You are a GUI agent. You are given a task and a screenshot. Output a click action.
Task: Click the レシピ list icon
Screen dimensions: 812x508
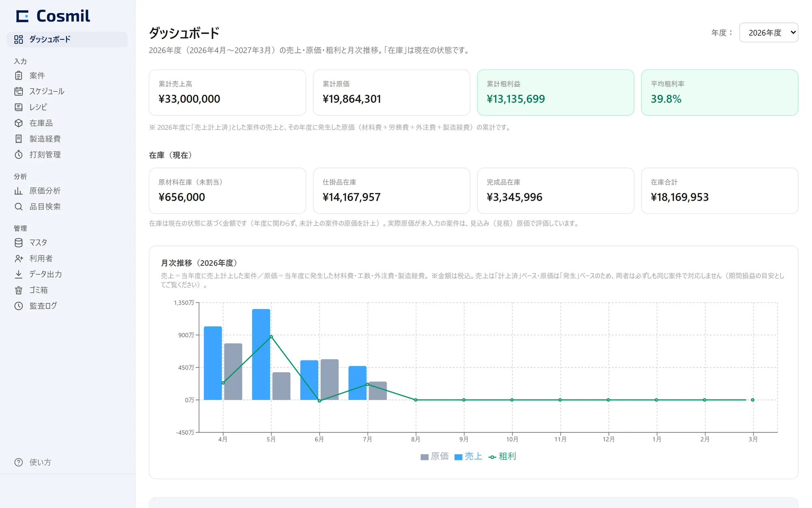[19, 107]
